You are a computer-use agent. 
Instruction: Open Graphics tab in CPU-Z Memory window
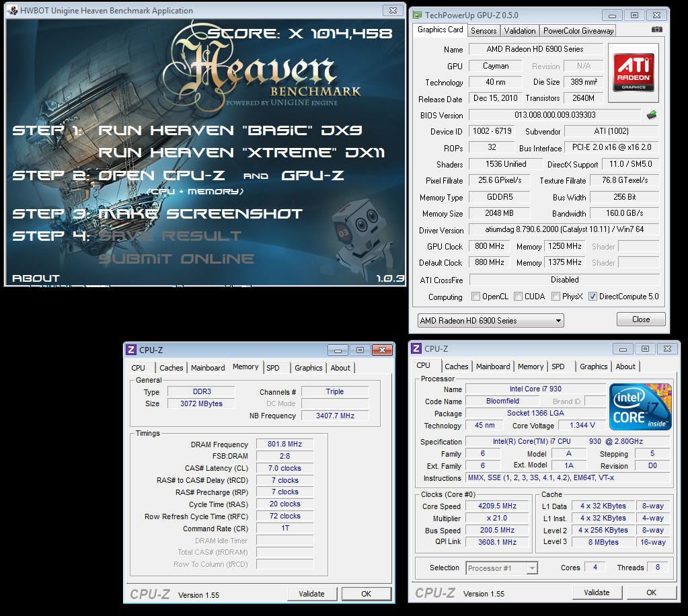(x=309, y=368)
